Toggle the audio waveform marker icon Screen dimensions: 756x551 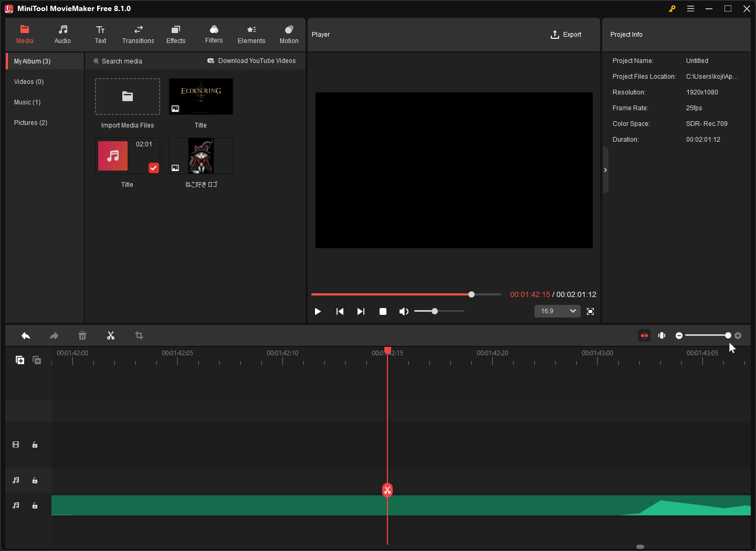pyautogui.click(x=662, y=336)
